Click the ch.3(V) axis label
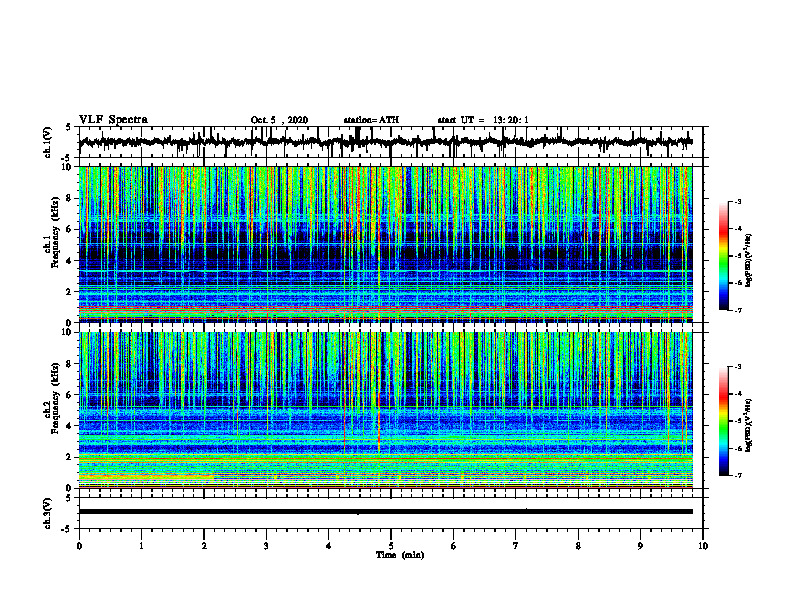This screenshot has width=792, height=612. (x=48, y=513)
